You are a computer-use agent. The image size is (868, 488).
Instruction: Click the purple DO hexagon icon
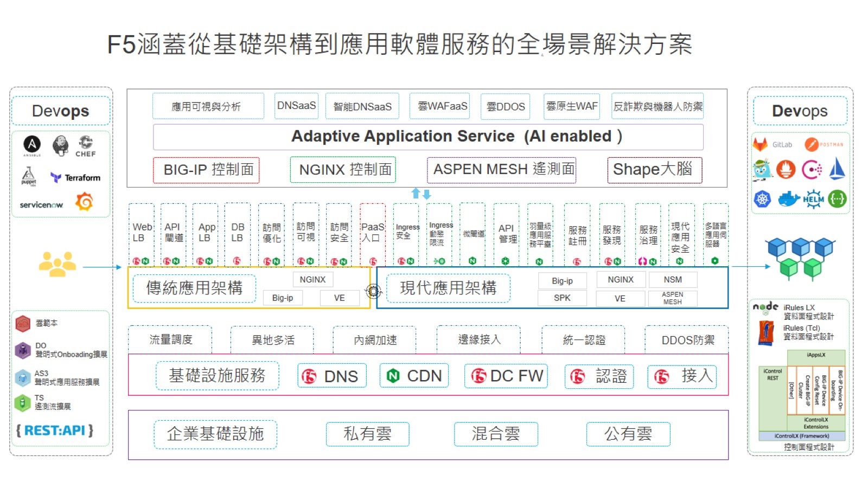click(23, 350)
